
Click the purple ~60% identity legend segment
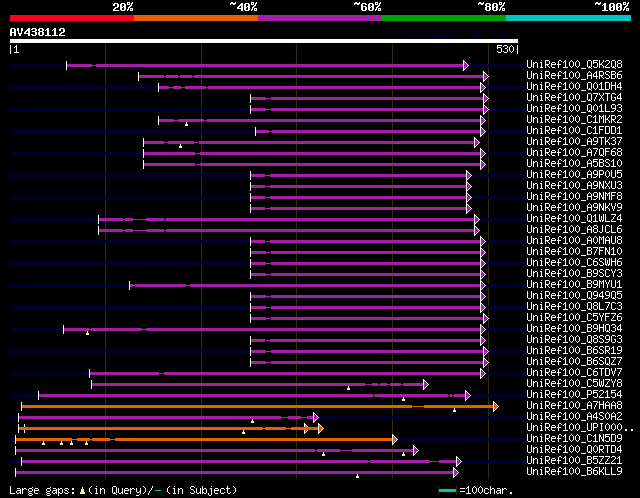coord(320,18)
